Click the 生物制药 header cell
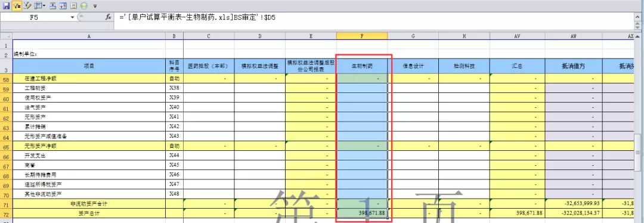Screen dimensions: 644x223 (362, 66)
